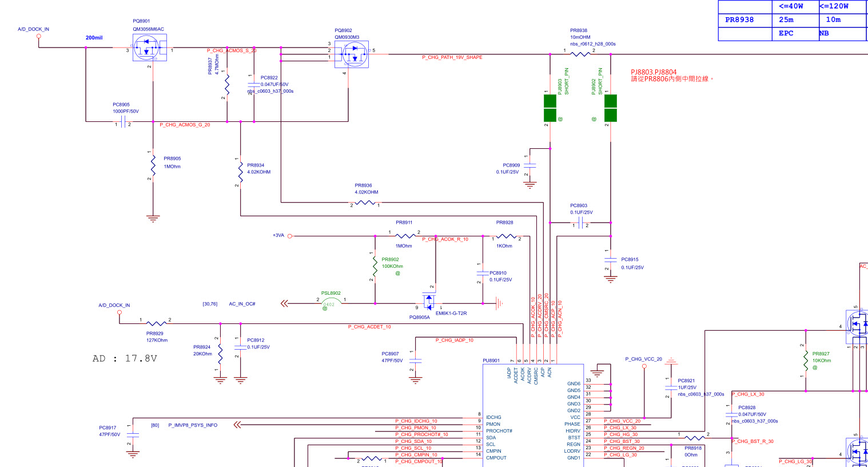This screenshot has width=868, height=467.
Task: Click the P_CHG_HG_30 net label
Action: pos(620,434)
